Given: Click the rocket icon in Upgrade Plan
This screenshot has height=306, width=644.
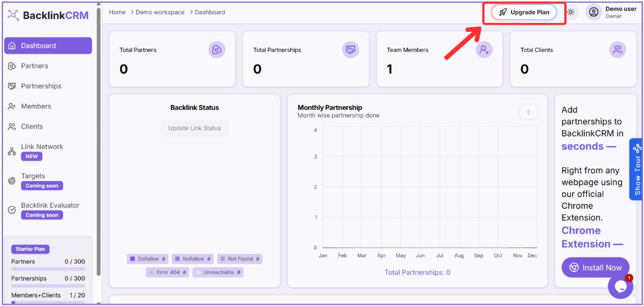Looking at the screenshot, I should pyautogui.click(x=503, y=12).
